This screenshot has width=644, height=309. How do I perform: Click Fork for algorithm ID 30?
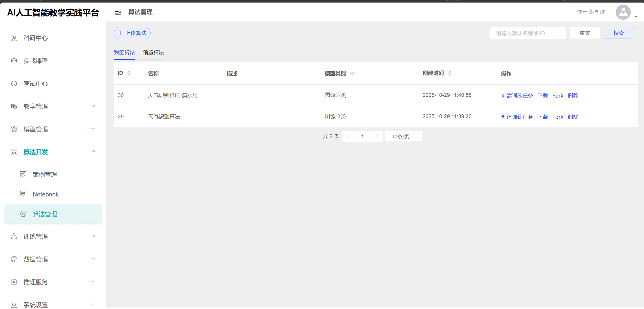[558, 96]
